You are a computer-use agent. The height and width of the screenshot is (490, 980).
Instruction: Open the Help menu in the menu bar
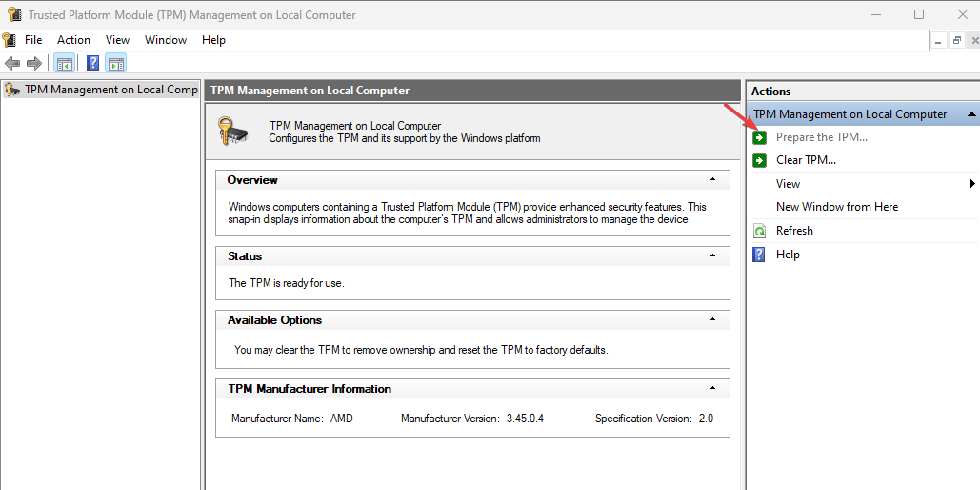coord(213,40)
